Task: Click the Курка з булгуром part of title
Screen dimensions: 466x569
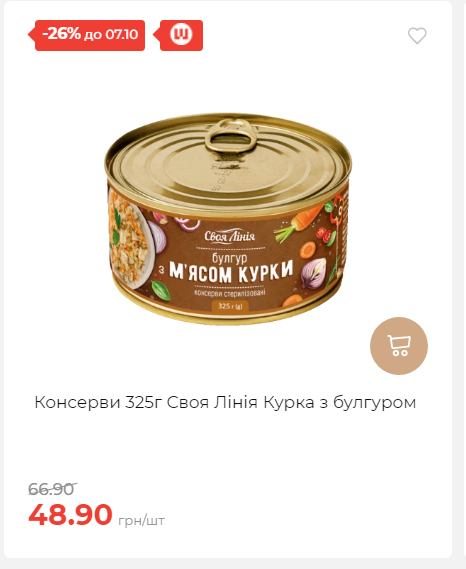Action: click(x=339, y=402)
